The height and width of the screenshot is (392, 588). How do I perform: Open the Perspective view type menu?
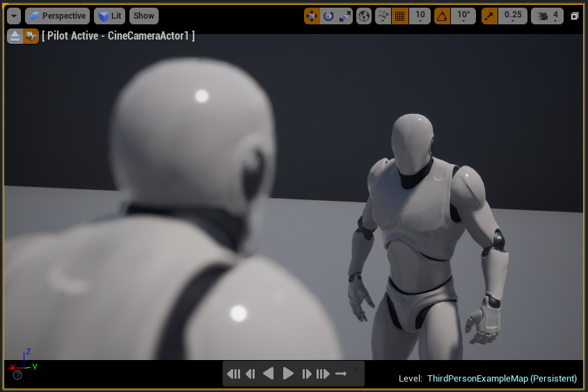pos(58,16)
